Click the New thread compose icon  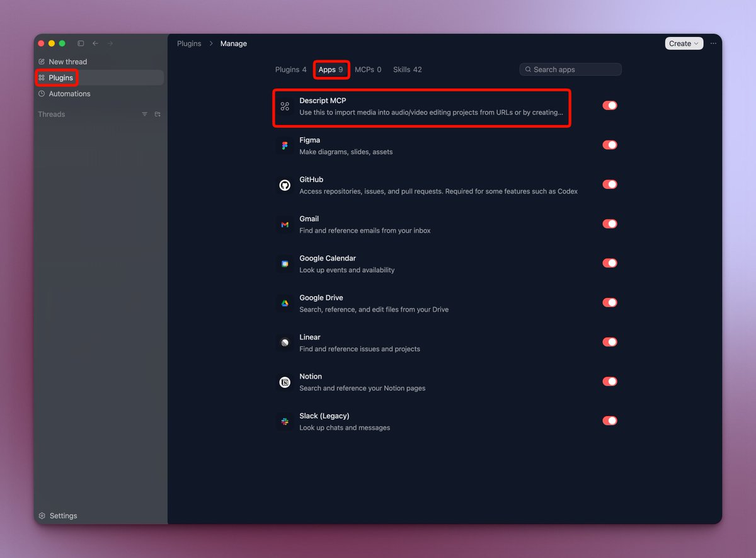[42, 62]
